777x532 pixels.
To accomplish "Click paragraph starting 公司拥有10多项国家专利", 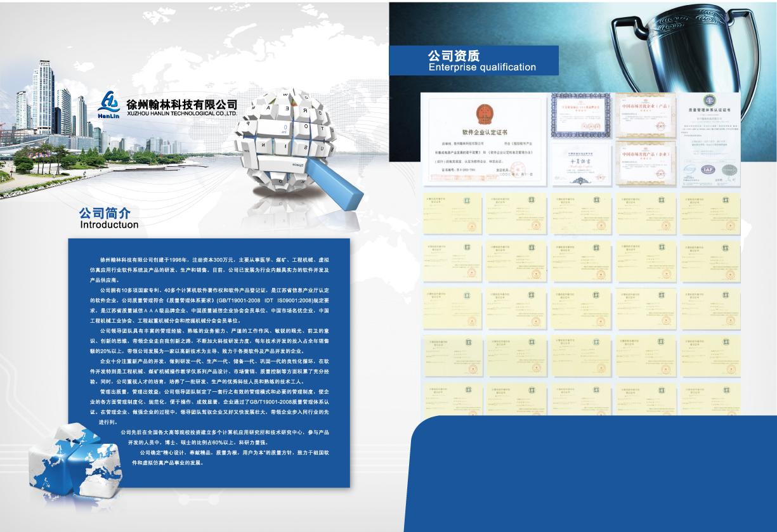I will pos(209,305).
